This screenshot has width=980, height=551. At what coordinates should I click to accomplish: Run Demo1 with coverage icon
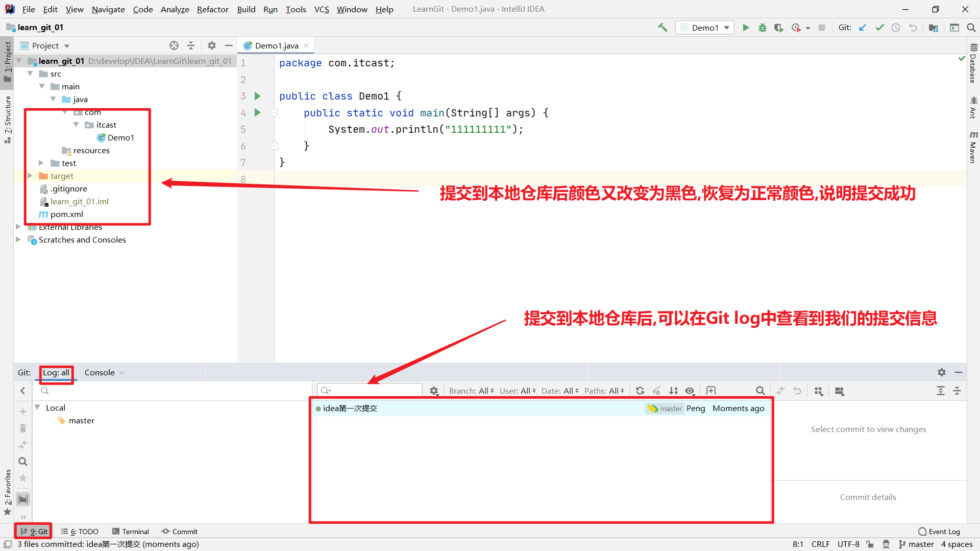(778, 28)
